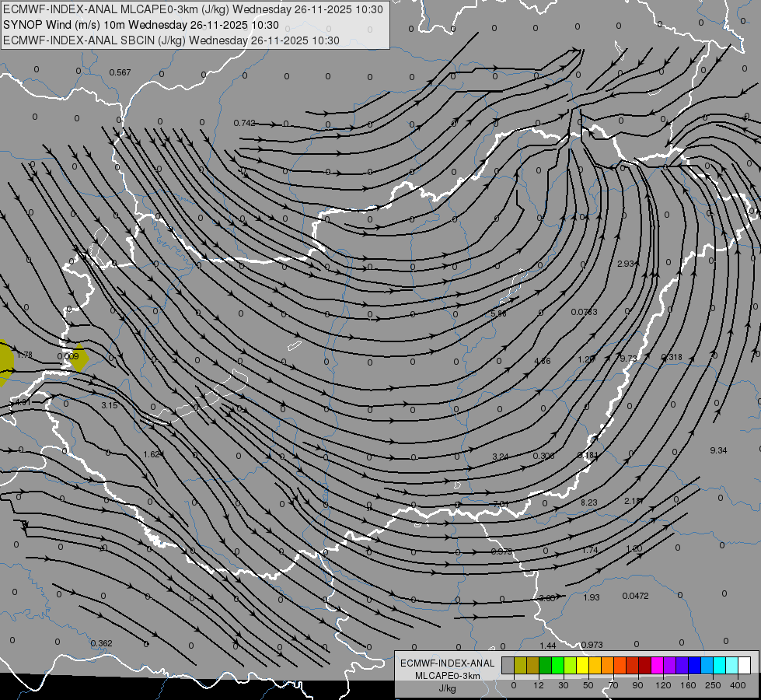Image resolution: width=761 pixels, height=700 pixels.
Task: Select the pure yellow legend swatch
Action: click(583, 665)
